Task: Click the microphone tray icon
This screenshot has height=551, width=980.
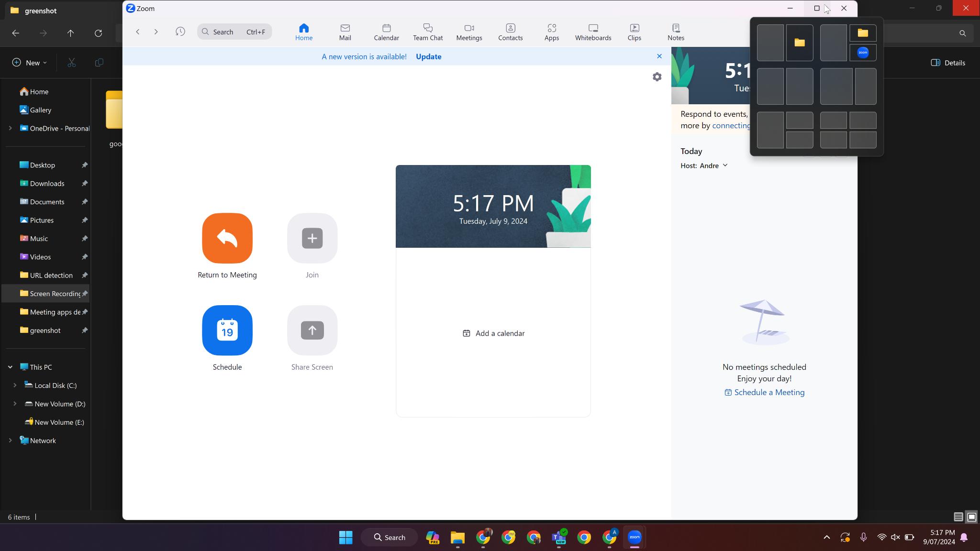Action: (x=864, y=538)
